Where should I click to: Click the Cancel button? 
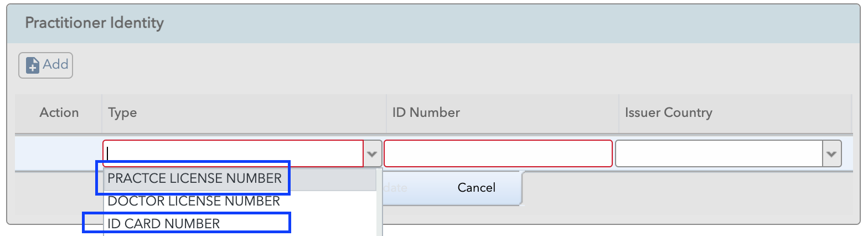click(476, 188)
